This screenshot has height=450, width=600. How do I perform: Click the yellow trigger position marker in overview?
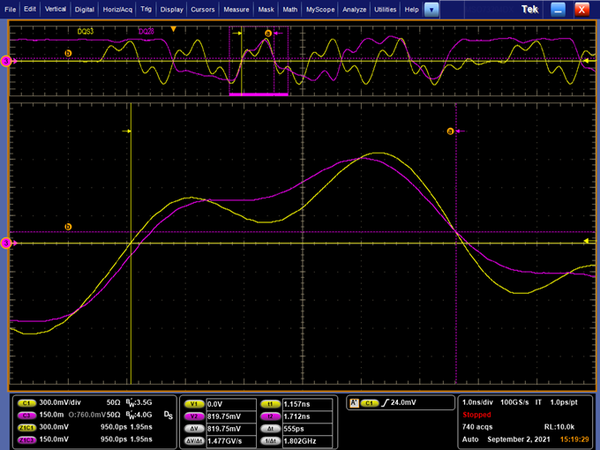(x=175, y=29)
